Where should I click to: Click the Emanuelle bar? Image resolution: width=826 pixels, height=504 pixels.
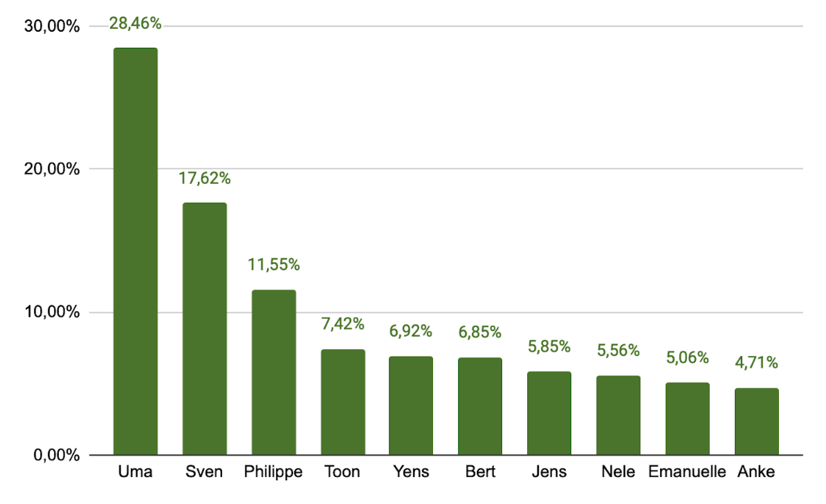(687, 419)
